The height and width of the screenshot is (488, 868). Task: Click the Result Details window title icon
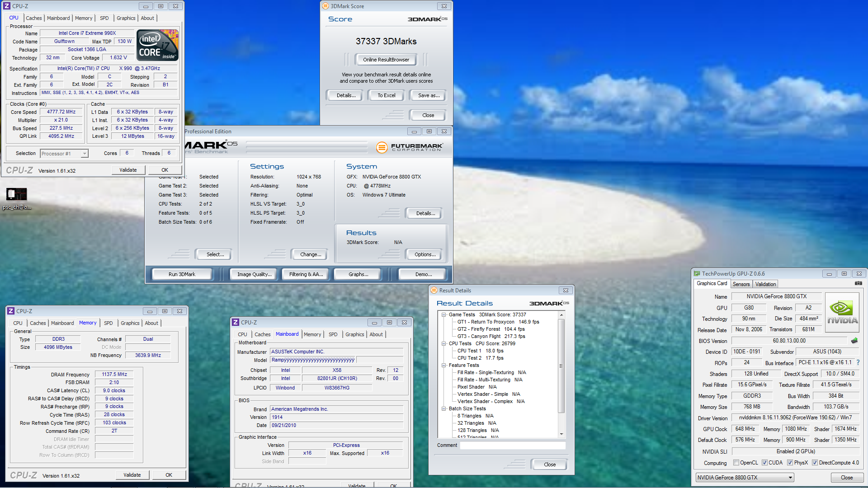pyautogui.click(x=434, y=290)
